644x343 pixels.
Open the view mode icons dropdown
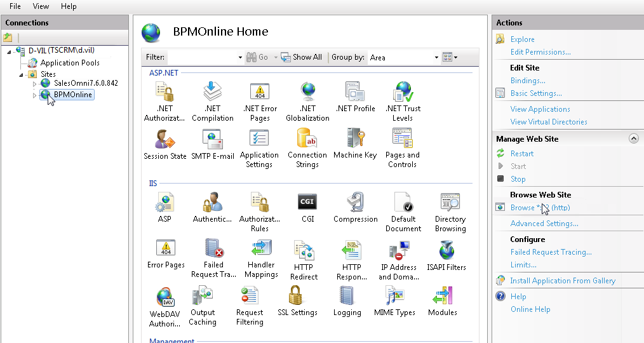(x=450, y=57)
